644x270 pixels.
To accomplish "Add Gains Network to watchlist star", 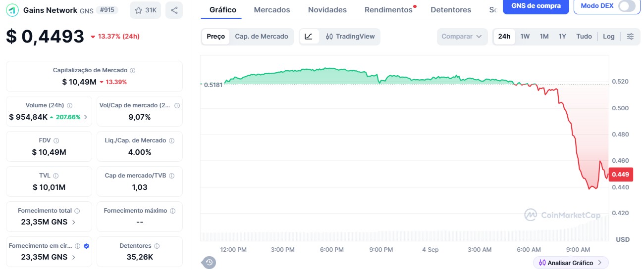I will point(139,10).
